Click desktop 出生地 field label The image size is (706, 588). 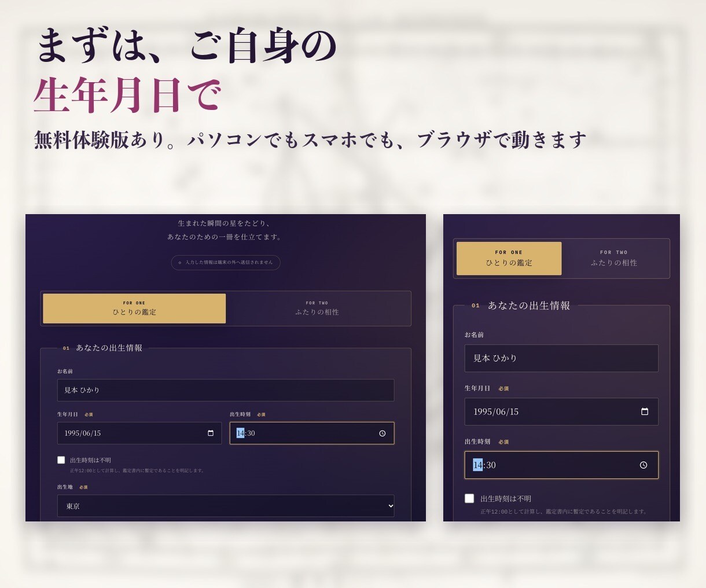click(65, 487)
